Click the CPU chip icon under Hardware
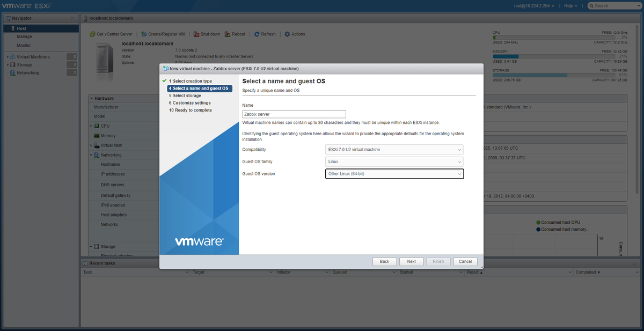 [97, 126]
